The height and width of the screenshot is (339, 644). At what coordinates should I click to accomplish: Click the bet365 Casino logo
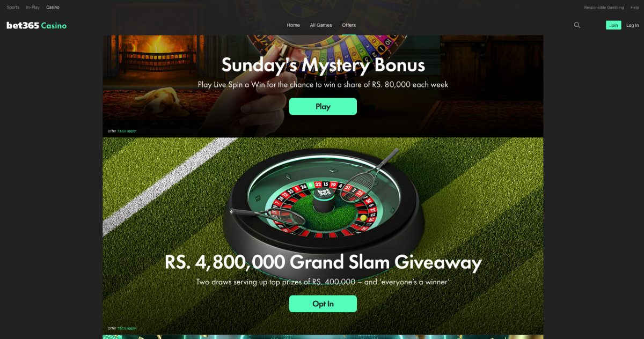[x=36, y=25]
